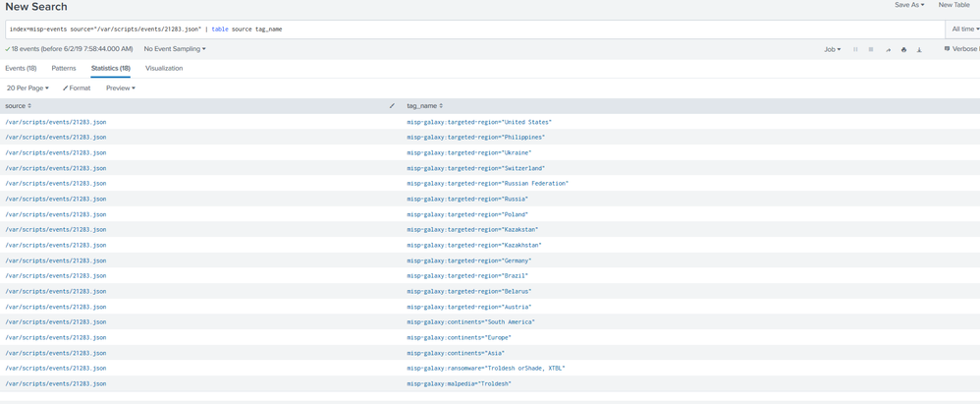980x404 pixels.
Task: Select the targeted-region="Russia" cell
Action: tap(467, 199)
